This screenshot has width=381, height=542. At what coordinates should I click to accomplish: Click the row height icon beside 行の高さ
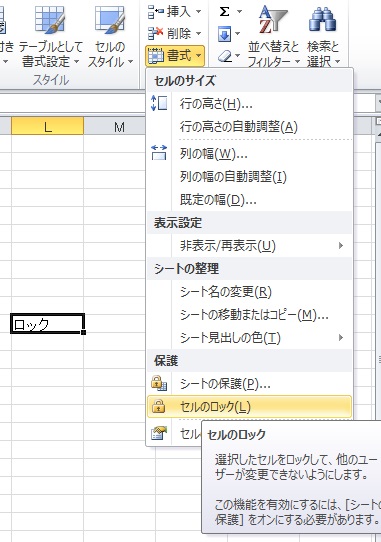coord(159,103)
